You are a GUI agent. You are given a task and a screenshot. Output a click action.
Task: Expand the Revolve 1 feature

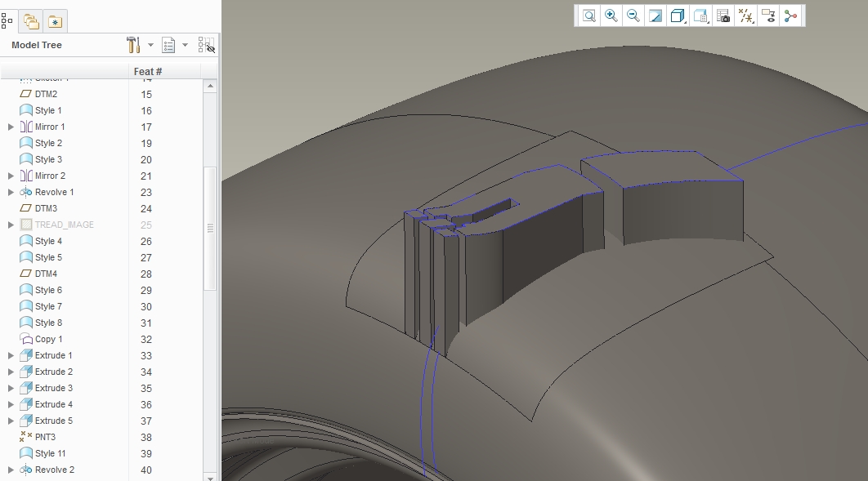click(x=11, y=193)
